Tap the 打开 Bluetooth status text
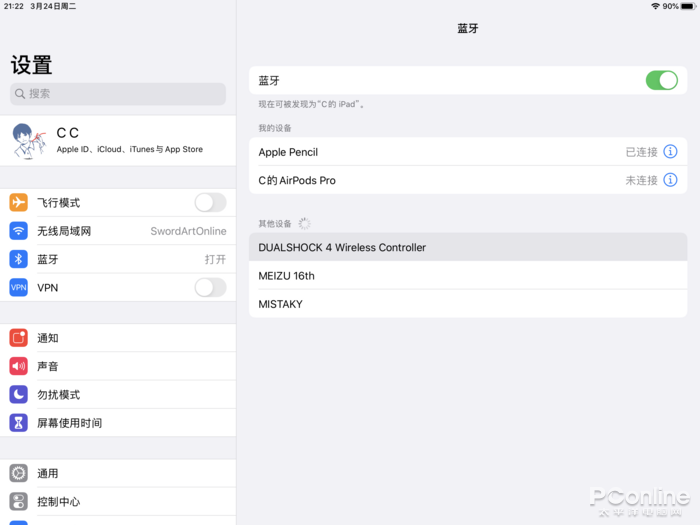 coord(215,259)
